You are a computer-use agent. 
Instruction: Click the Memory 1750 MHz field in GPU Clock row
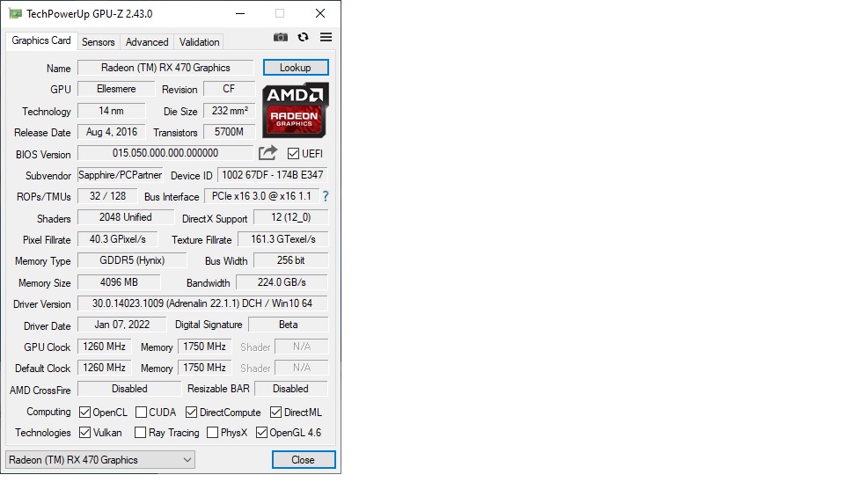click(x=204, y=346)
